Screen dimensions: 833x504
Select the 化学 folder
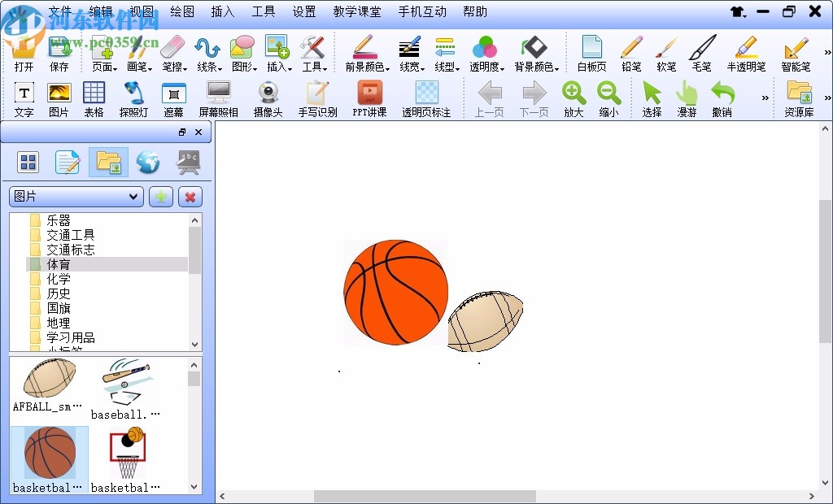point(58,279)
